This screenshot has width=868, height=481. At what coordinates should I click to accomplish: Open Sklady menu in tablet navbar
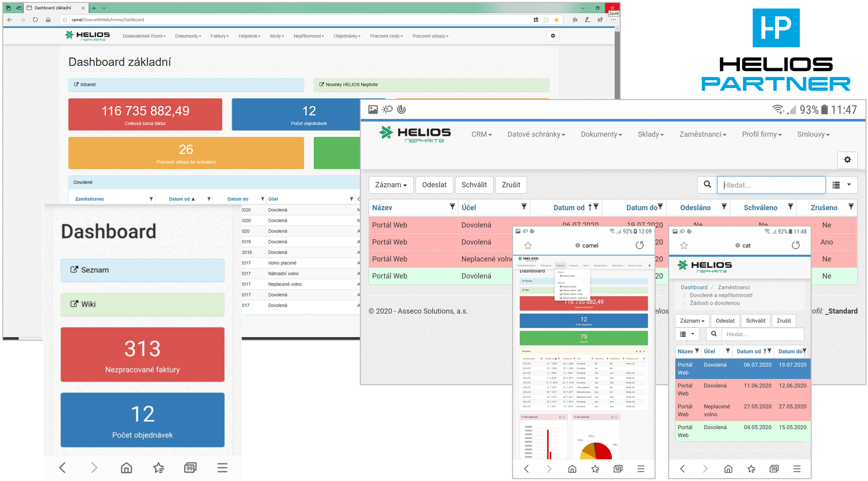(x=651, y=134)
